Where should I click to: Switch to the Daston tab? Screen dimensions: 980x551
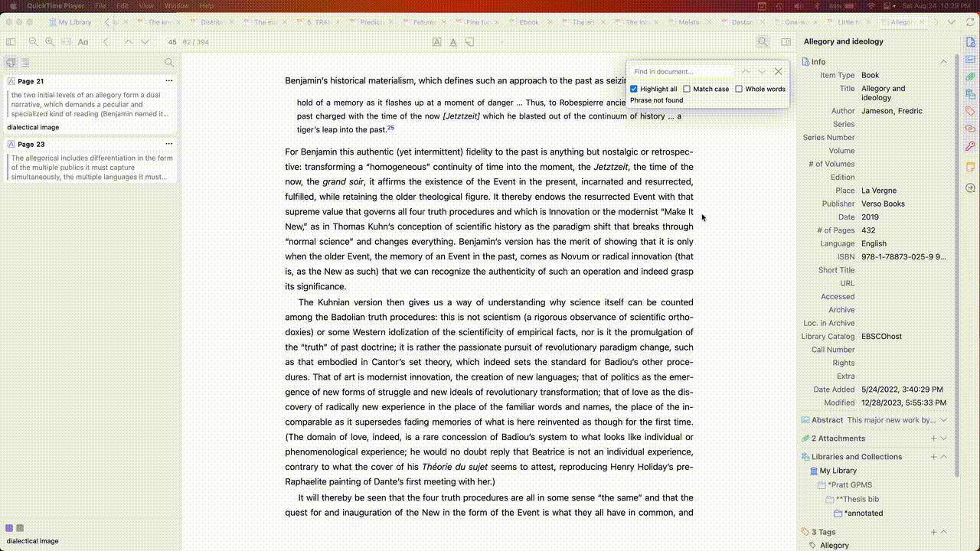tap(743, 22)
